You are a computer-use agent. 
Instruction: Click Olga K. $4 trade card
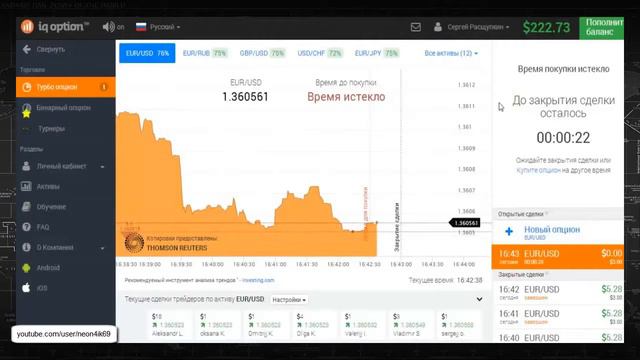(313, 325)
